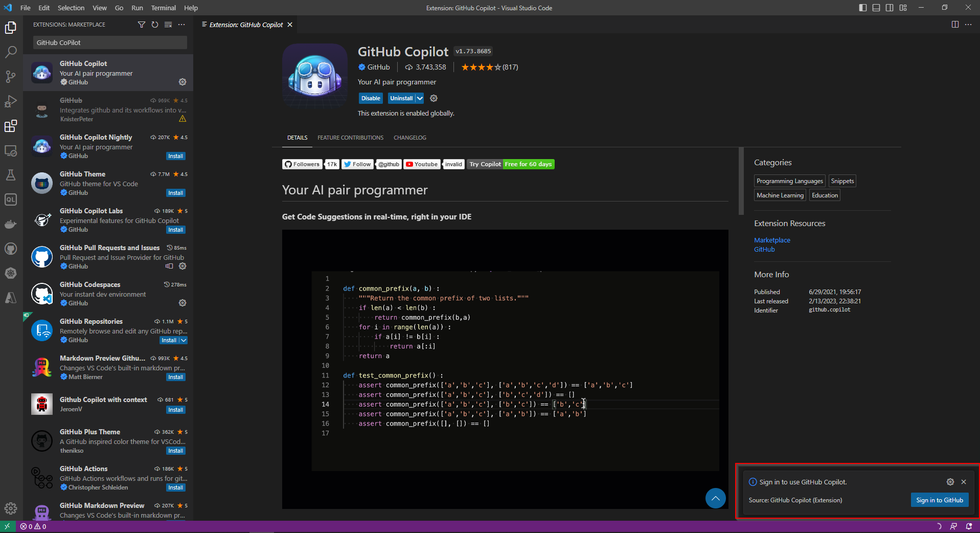The image size is (980, 533).
Task: Expand the Uninstall dropdown arrow
Action: click(x=419, y=98)
